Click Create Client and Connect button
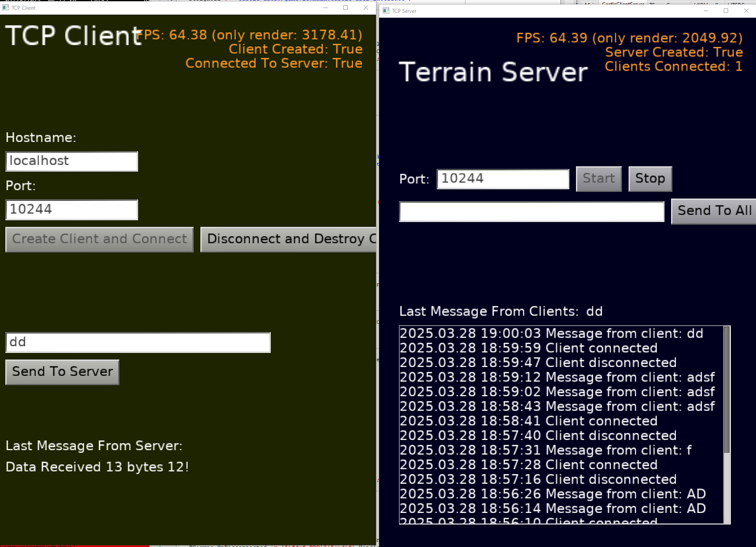Viewport: 756px width, 547px height. [x=100, y=240]
